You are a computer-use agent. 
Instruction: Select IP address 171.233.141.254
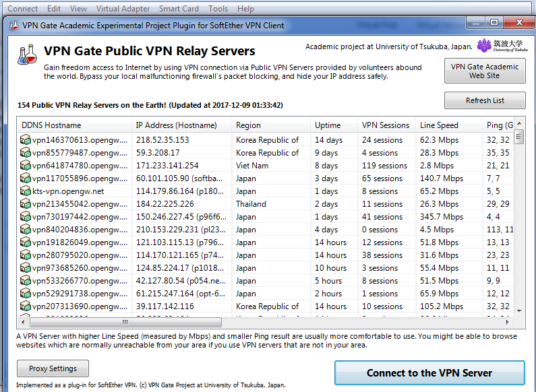[167, 166]
